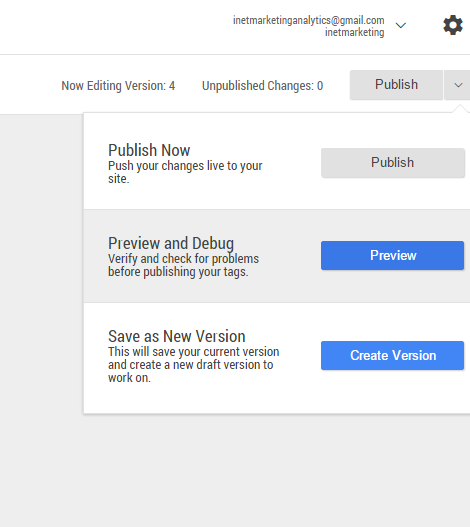Click the Unpublished Changes: 0 counter
470x527 pixels.
click(262, 86)
